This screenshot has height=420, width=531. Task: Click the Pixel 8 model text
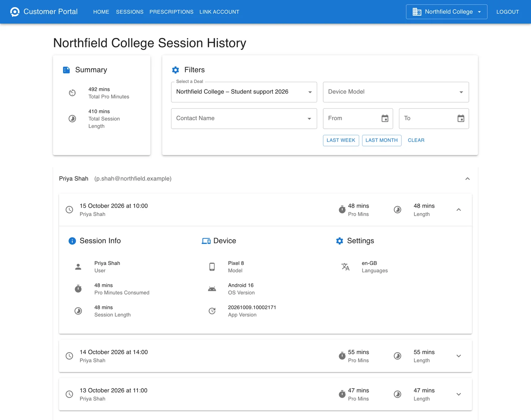(x=236, y=263)
